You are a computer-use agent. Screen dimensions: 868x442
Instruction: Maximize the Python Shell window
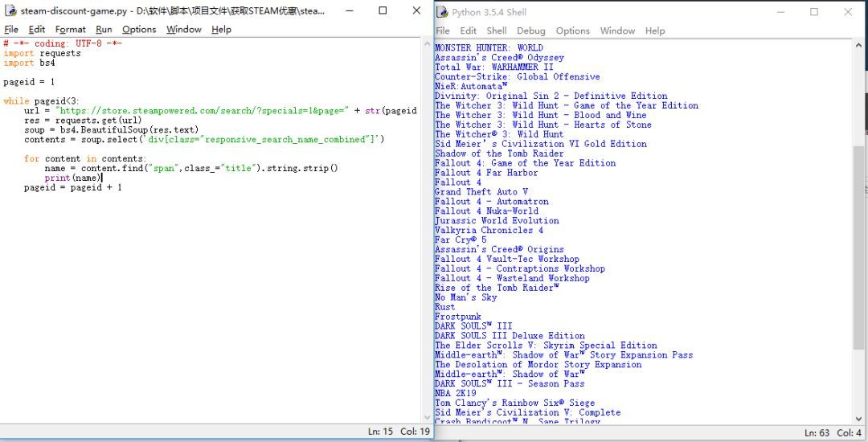coord(814,11)
